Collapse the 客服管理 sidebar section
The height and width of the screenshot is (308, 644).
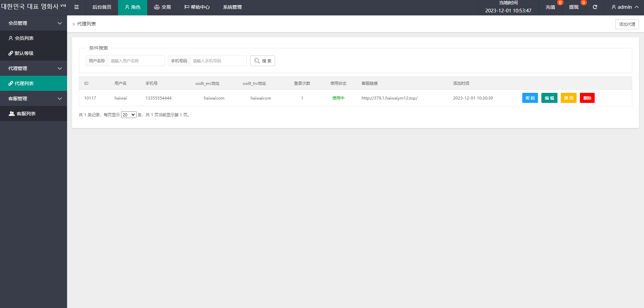pos(34,99)
